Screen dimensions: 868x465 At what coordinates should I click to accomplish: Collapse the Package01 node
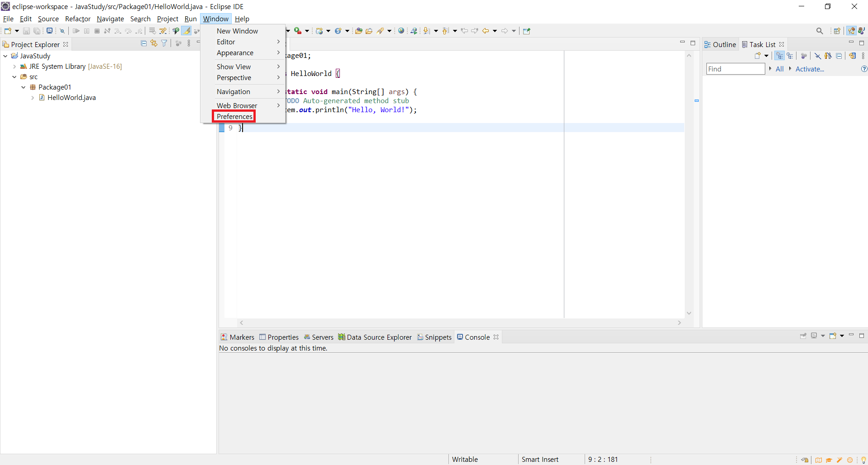click(x=24, y=87)
